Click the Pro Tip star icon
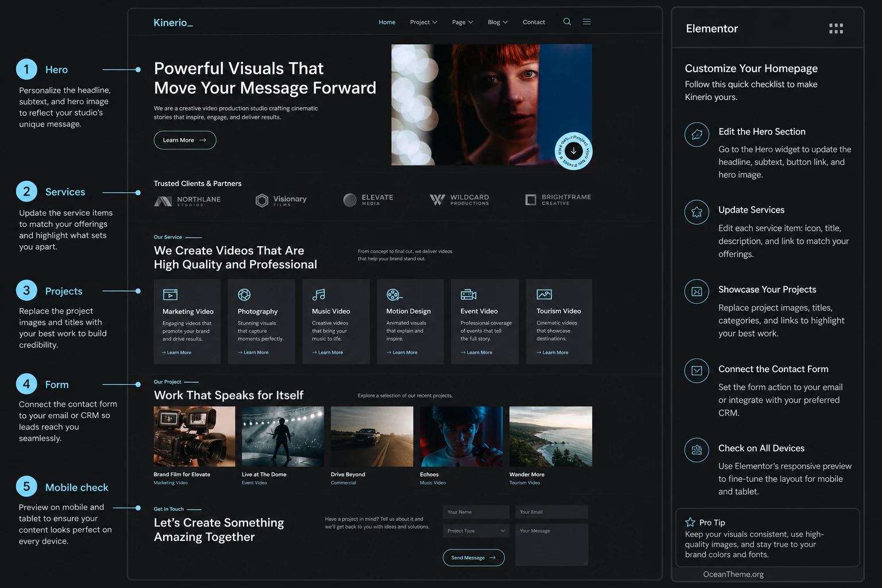This screenshot has width=882, height=588. 690,522
